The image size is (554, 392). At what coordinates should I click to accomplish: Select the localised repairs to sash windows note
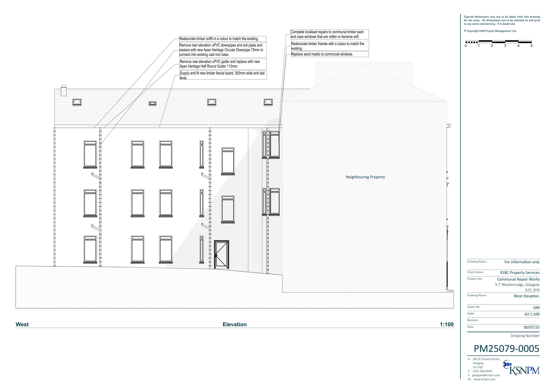coord(330,34)
